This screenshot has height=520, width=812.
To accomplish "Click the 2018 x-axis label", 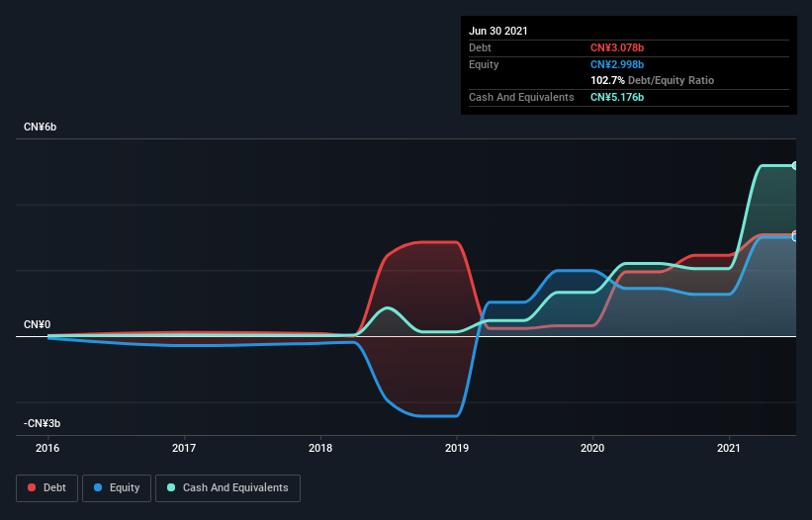I will [x=320, y=448].
